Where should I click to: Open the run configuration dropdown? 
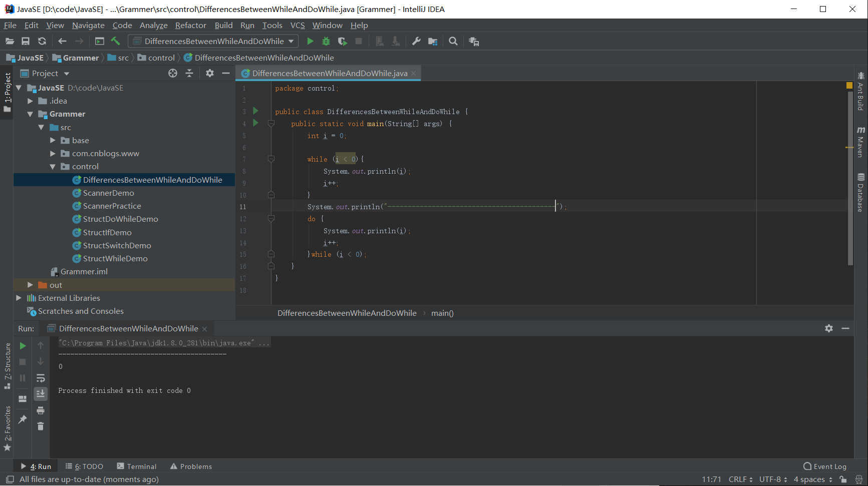[213, 42]
